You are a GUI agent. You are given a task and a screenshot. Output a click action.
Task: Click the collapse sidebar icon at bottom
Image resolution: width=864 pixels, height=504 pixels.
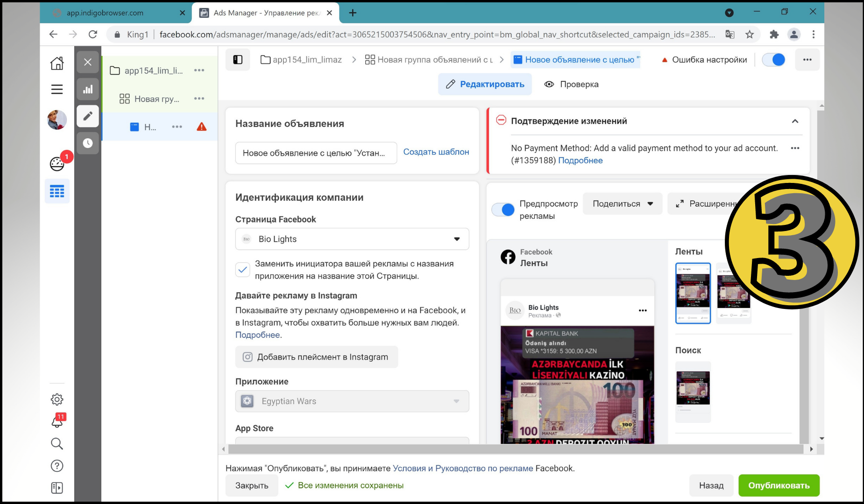pos(57,488)
